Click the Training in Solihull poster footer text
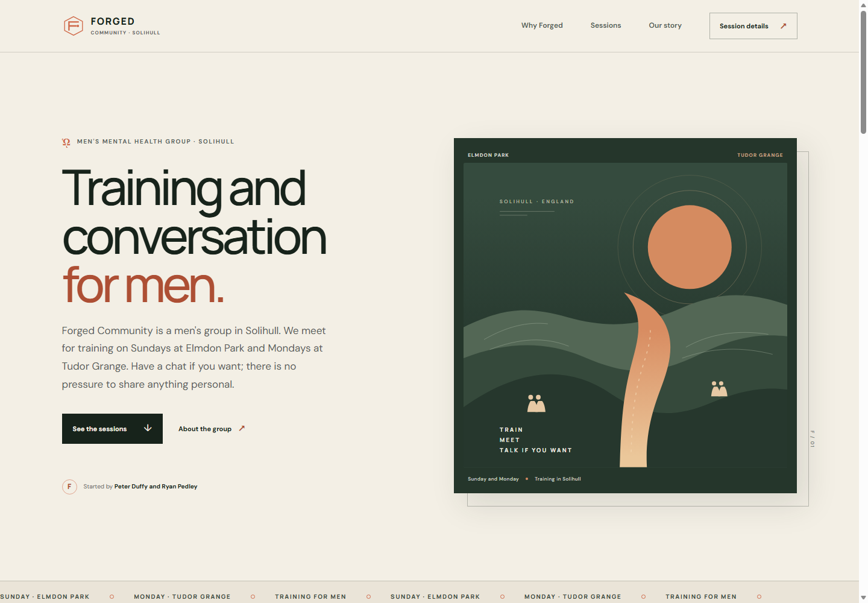Viewport: 868px width, 603px height. [x=558, y=479]
